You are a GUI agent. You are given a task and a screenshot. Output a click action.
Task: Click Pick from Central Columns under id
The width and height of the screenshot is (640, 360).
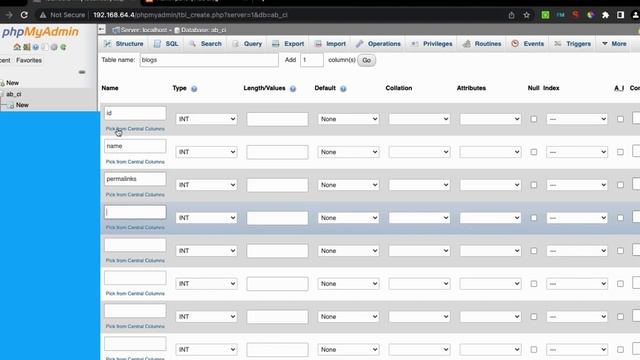click(x=135, y=129)
